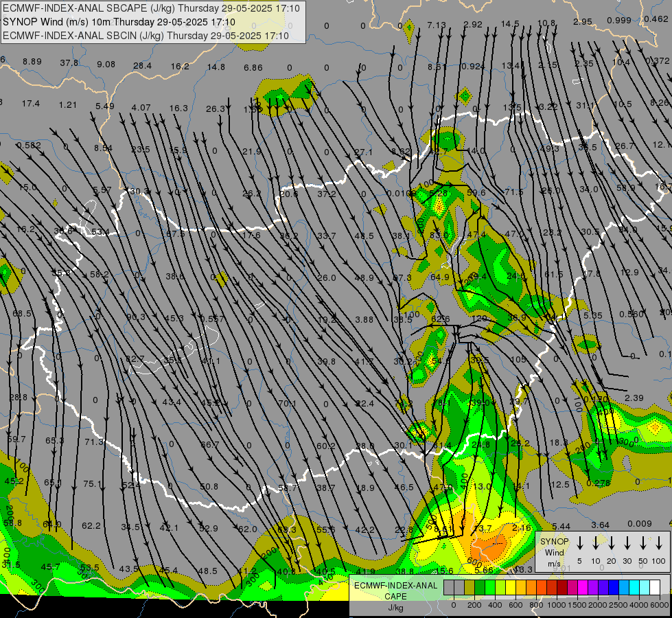Pick the white swatch at the end of the colorbar
This screenshot has width=672, height=618.
click(654, 587)
